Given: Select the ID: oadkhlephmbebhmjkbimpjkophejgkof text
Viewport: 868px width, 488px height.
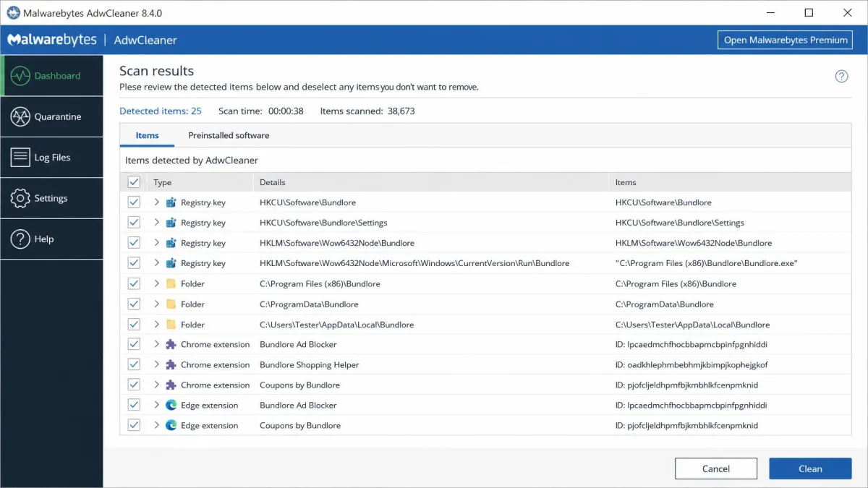Looking at the screenshot, I should (692, 364).
